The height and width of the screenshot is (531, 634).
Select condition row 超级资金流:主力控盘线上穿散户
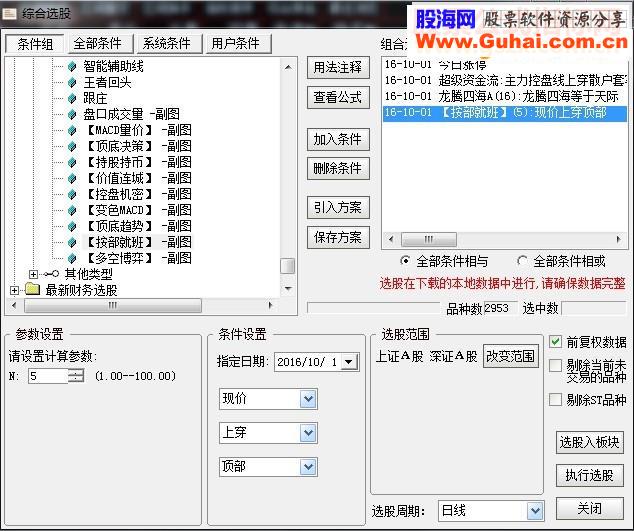click(505, 80)
